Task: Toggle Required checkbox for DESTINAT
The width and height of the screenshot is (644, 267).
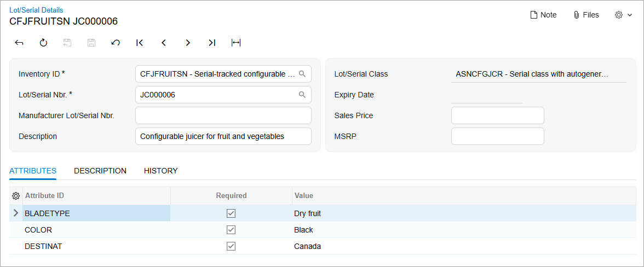Action: pyautogui.click(x=231, y=246)
